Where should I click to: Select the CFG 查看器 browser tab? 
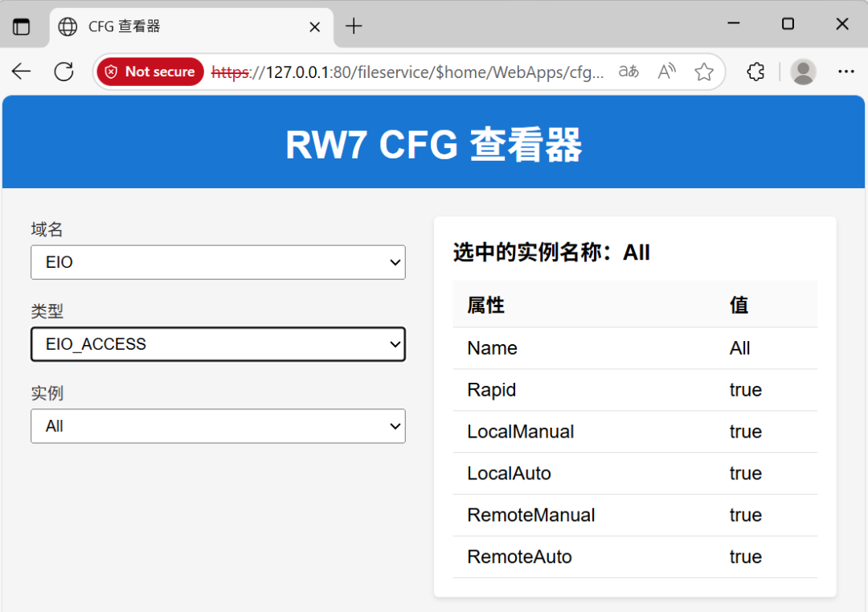191,27
